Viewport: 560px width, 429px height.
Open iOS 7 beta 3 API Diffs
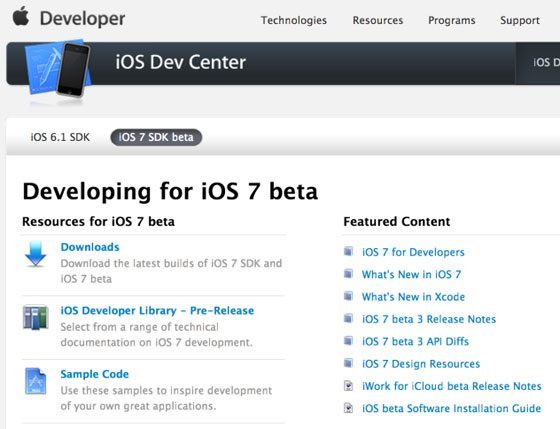tap(415, 341)
